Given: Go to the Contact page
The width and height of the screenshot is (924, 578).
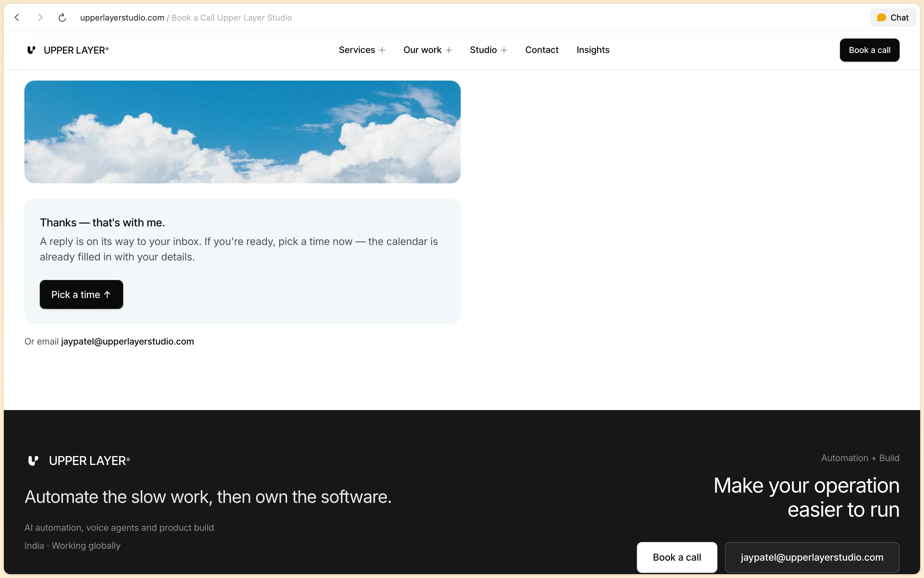Looking at the screenshot, I should click(542, 50).
